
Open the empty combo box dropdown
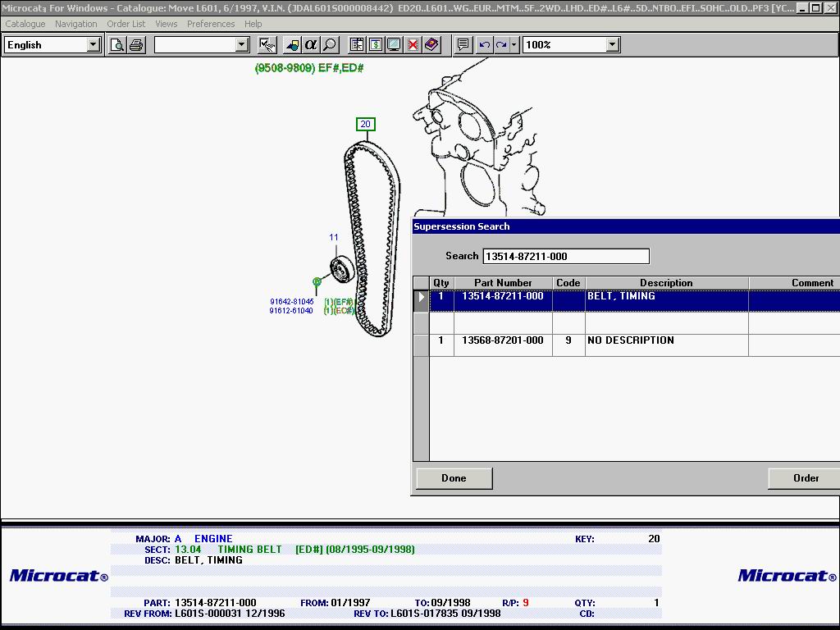pyautogui.click(x=242, y=44)
